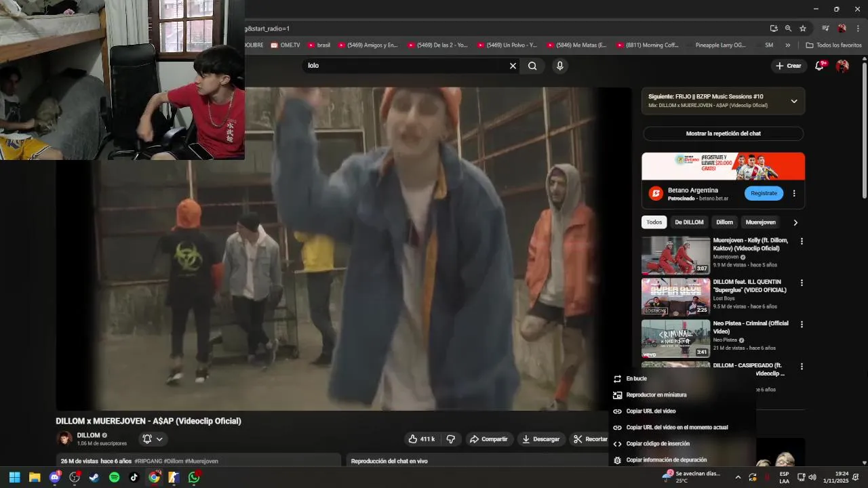The image size is (868, 488).
Task: Open volume control in system tray
Action: coord(812,477)
